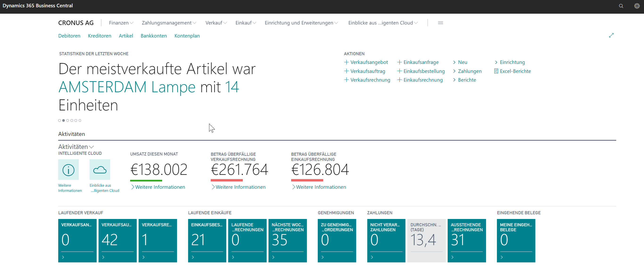Click the Einblicke aus intelligenten Cloud tile icon

coord(100,169)
